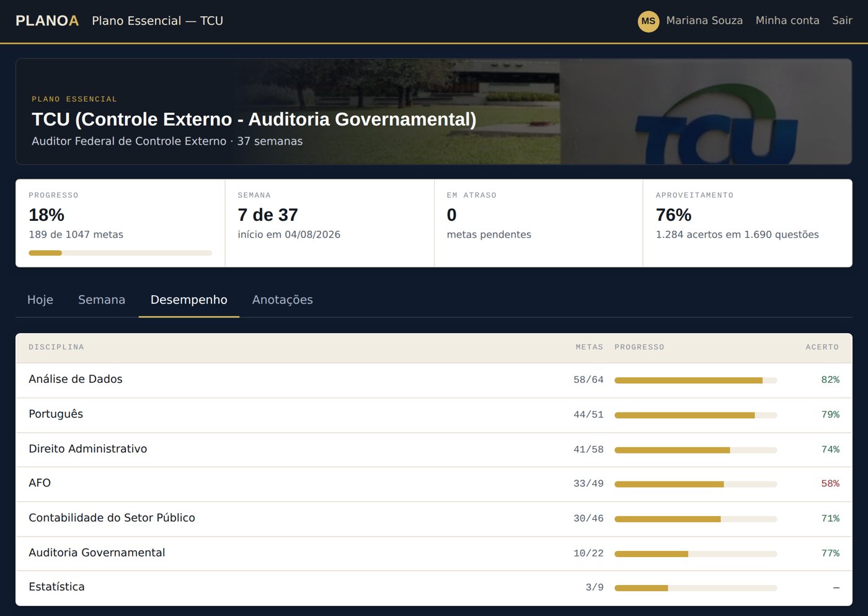This screenshot has width=868, height=616.
Task: Click the 189 de 1047 metas text
Action: click(76, 234)
